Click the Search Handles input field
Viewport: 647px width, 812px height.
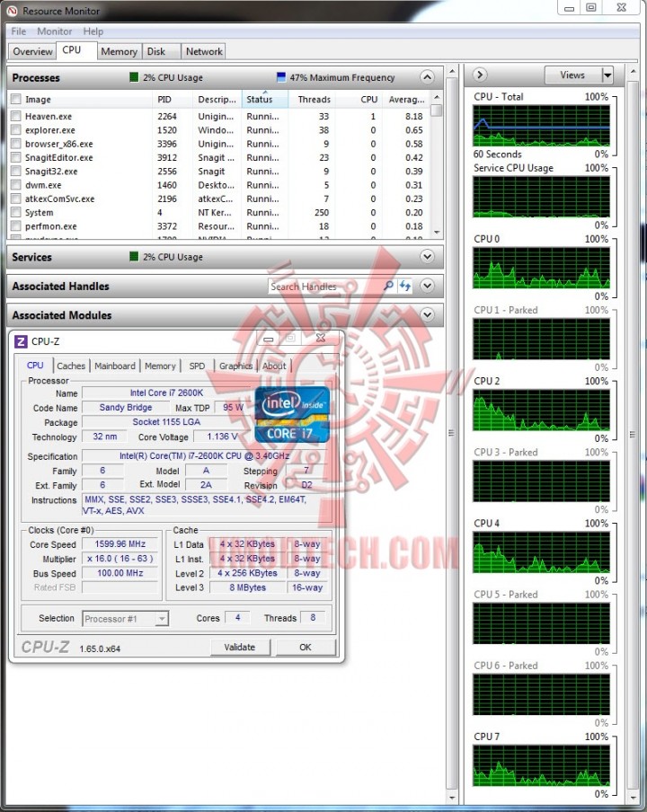(x=325, y=286)
